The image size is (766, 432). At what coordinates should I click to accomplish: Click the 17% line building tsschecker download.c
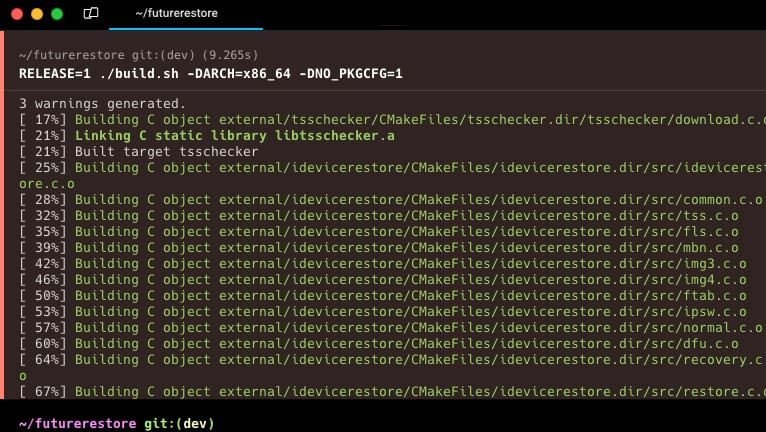pyautogui.click(x=392, y=120)
